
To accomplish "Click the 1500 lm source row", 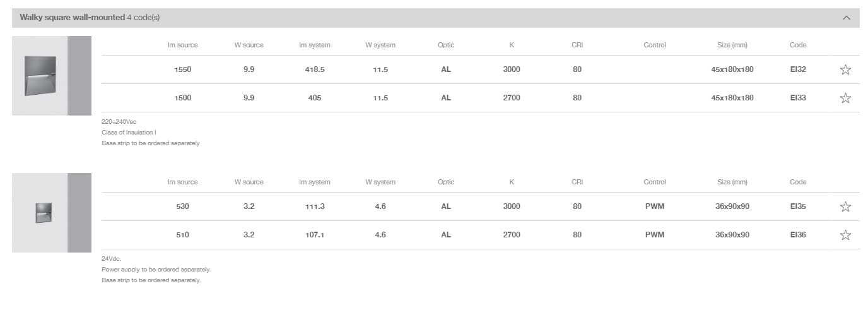I will click(183, 98).
